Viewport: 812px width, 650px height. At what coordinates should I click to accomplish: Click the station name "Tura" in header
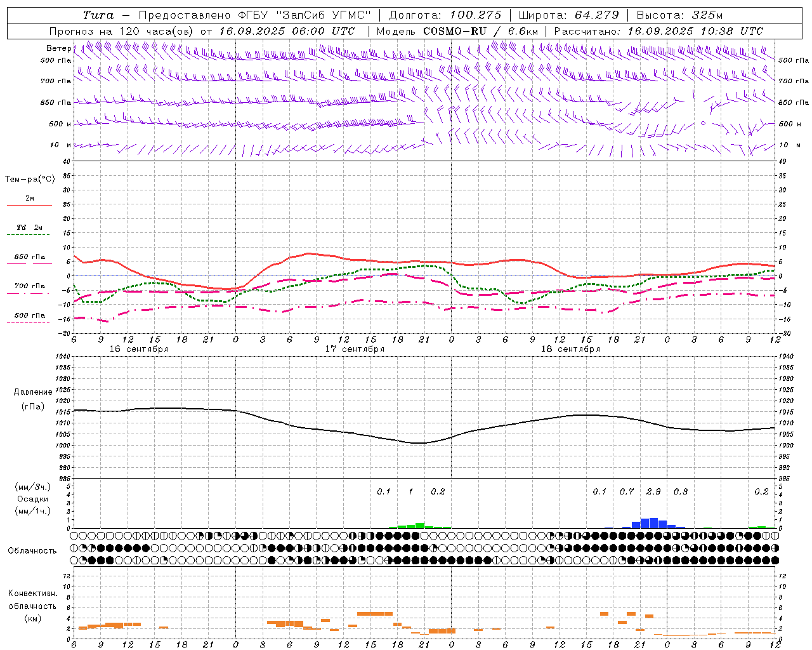98,15
